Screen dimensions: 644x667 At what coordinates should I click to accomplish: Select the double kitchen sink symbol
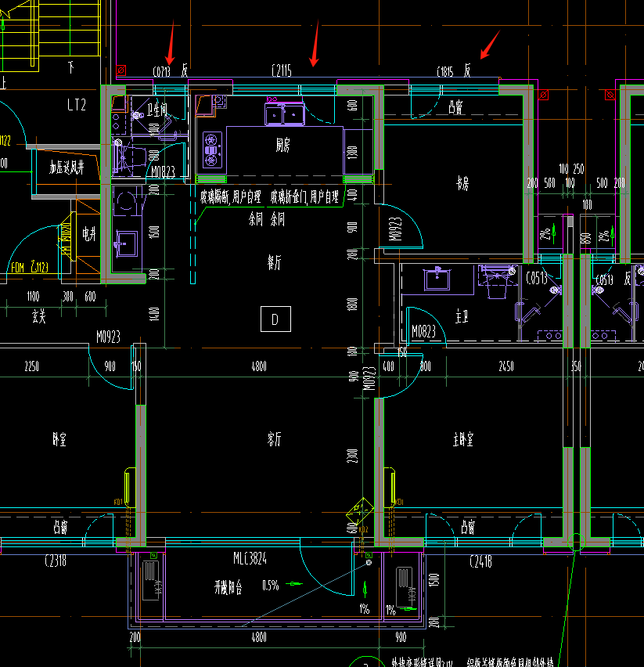click(285, 115)
